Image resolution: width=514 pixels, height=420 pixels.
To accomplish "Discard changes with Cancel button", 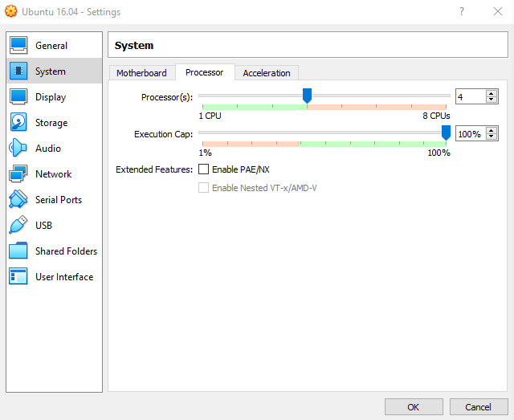I will [479, 407].
